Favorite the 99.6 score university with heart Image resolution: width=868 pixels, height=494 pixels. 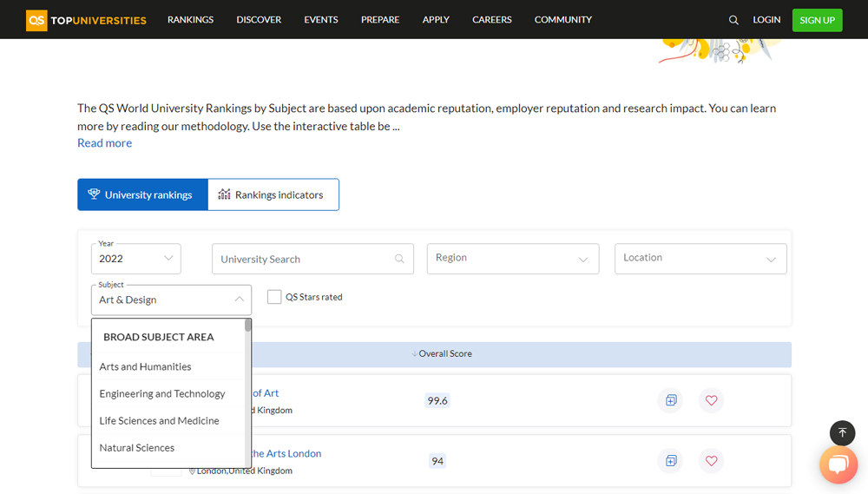coord(712,400)
